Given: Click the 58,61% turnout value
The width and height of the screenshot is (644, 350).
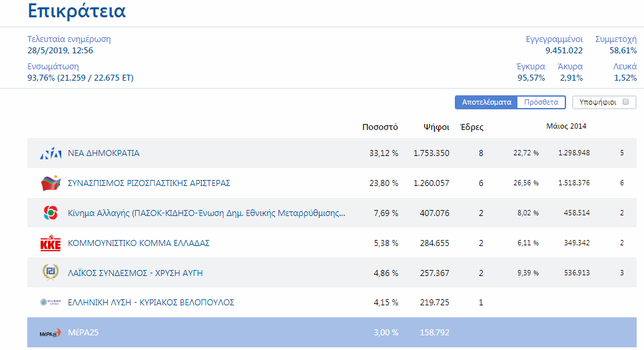Looking at the screenshot, I should [x=623, y=51].
